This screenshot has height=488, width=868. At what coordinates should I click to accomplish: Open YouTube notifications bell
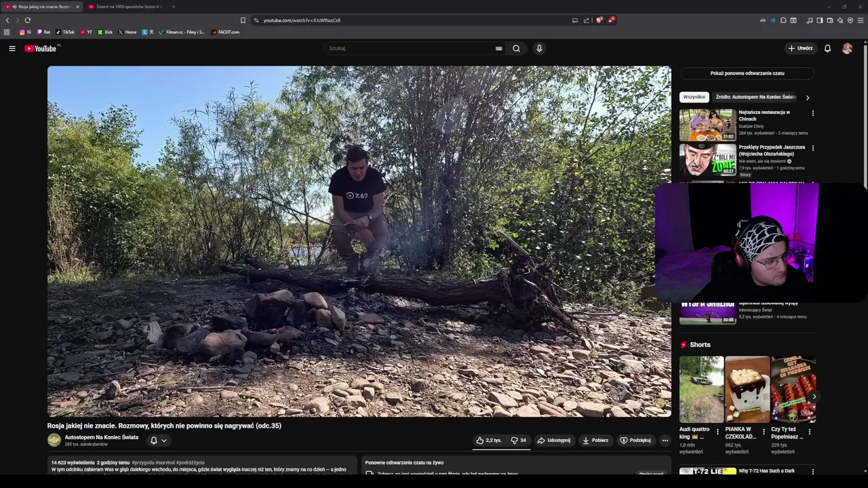pos(827,48)
